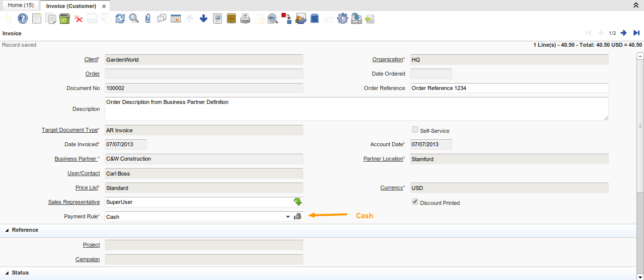The width and height of the screenshot is (644, 280).
Task: Click the ReQuery refresh toolbar icon
Action: click(x=120, y=19)
